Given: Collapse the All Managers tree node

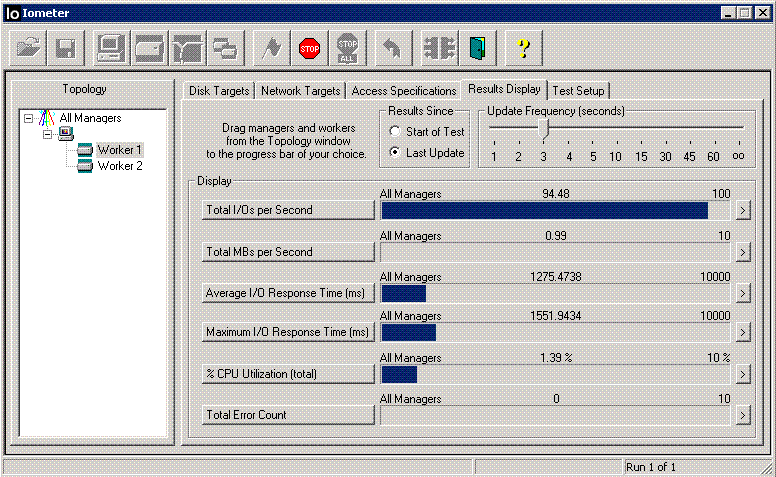Looking at the screenshot, I should coord(28,118).
